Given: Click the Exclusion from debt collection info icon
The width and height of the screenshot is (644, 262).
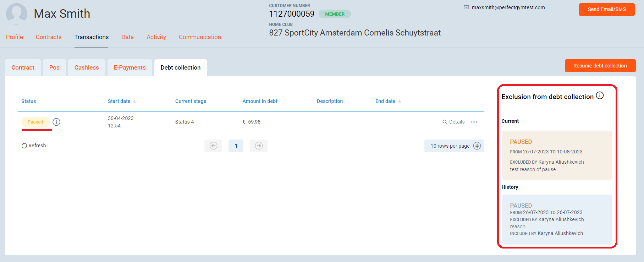Looking at the screenshot, I should (x=600, y=95).
